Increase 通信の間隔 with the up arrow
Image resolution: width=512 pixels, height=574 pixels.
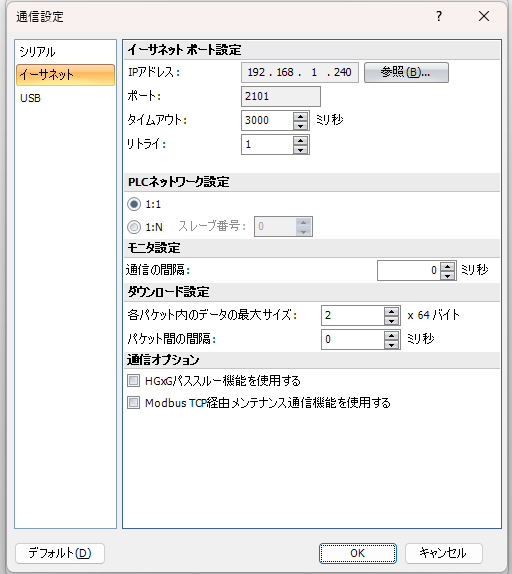pos(448,266)
